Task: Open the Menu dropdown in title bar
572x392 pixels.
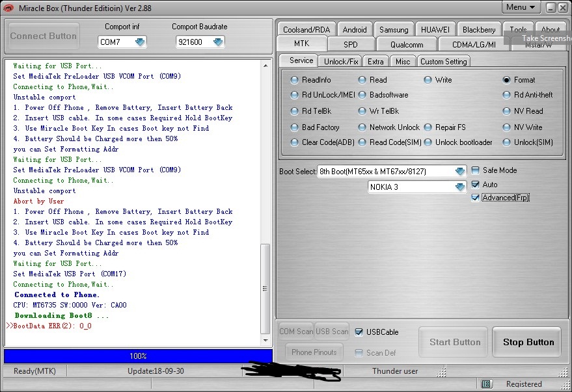Action: pyautogui.click(x=521, y=7)
